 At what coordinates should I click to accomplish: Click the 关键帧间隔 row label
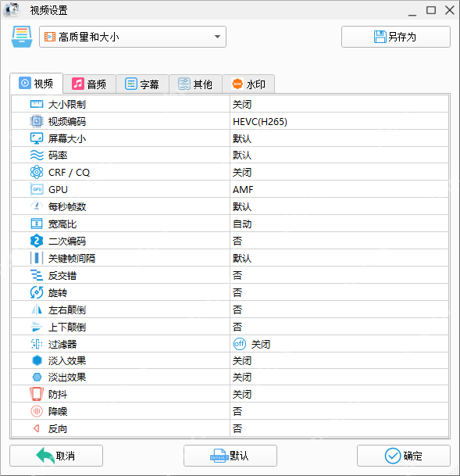72,259
